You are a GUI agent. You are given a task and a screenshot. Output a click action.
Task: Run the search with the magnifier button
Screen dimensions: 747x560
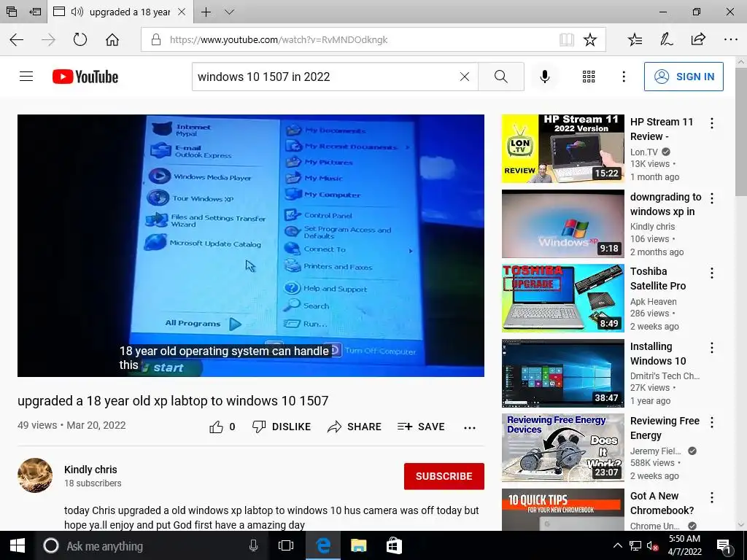pyautogui.click(x=500, y=76)
